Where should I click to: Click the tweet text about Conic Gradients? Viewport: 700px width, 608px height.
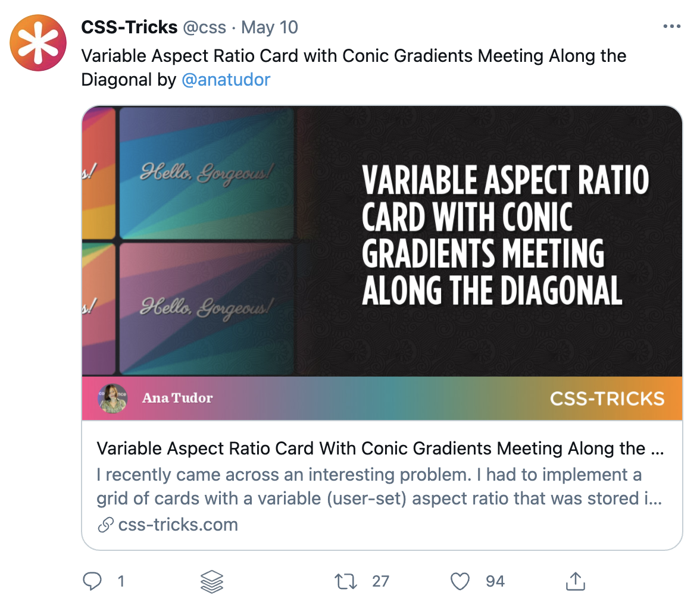tap(354, 57)
